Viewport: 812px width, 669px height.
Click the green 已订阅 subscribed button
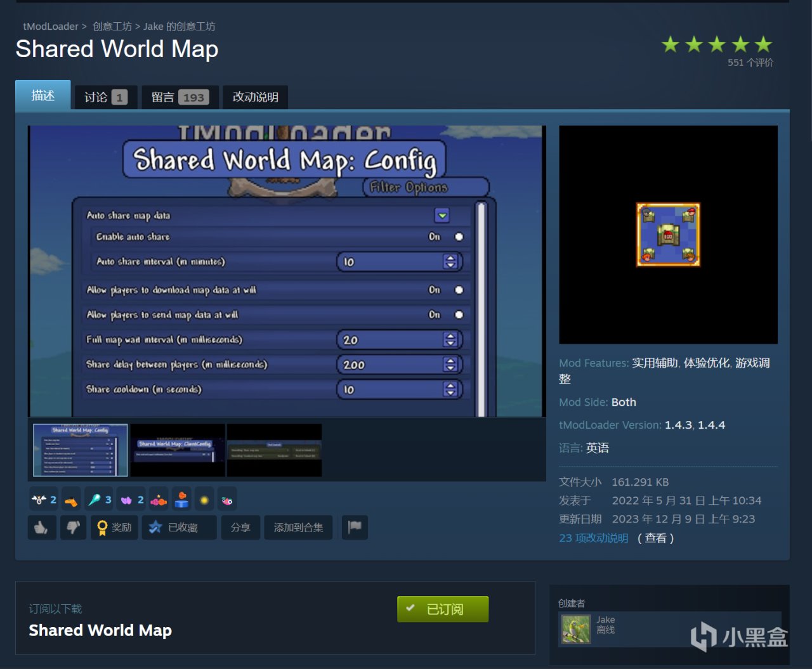pyautogui.click(x=443, y=609)
